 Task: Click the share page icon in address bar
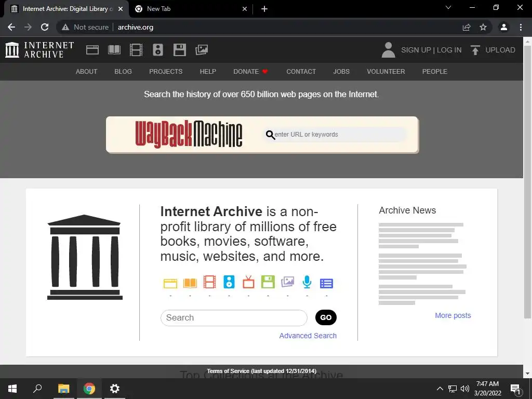coord(467,27)
